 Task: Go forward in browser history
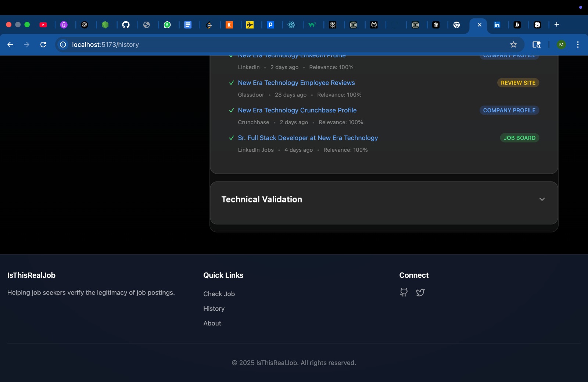26,44
